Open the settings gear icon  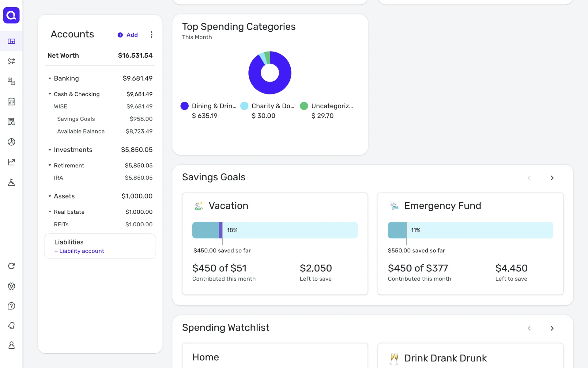(11, 286)
